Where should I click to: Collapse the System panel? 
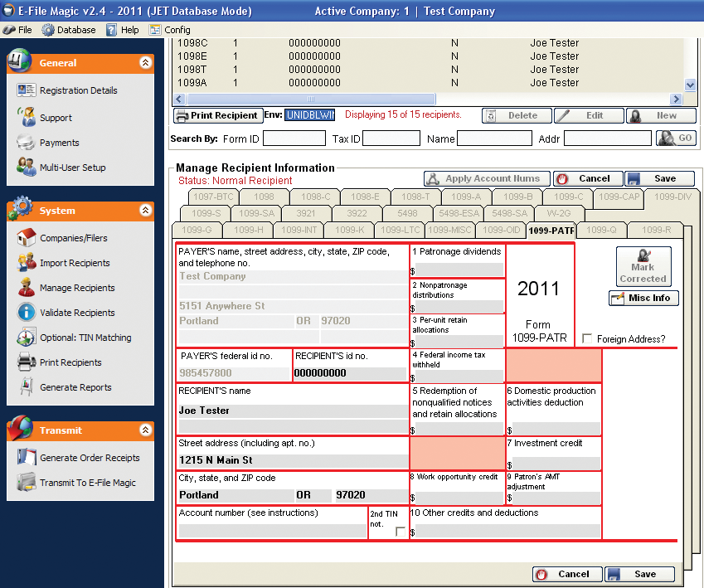click(x=145, y=211)
